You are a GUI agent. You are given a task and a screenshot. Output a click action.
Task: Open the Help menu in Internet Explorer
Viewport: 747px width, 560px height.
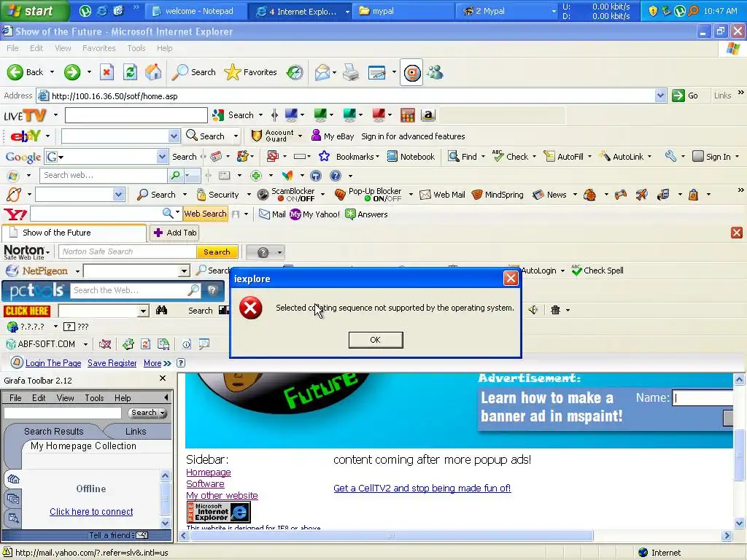click(x=164, y=48)
